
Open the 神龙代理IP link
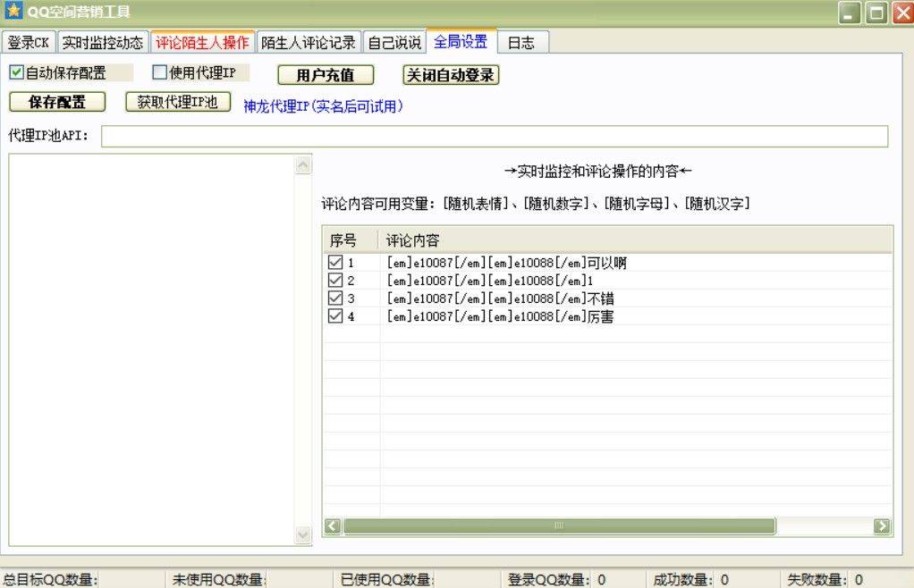pos(322,106)
